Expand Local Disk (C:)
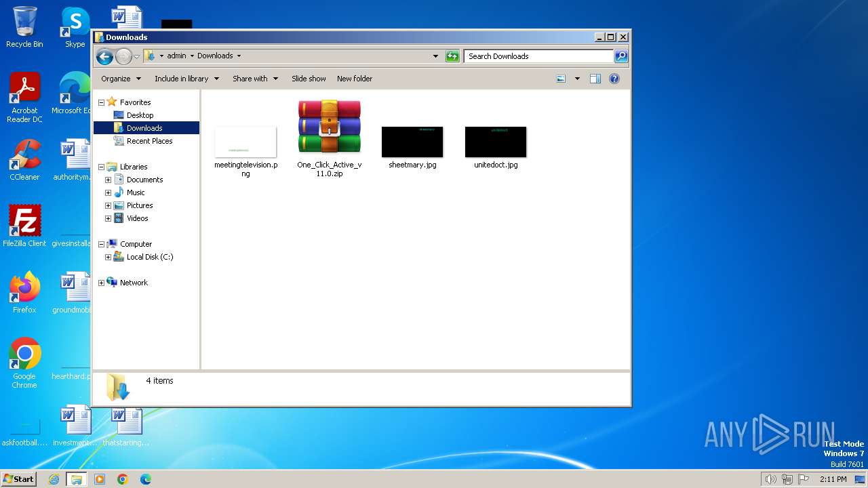This screenshot has width=868, height=488. [x=108, y=257]
